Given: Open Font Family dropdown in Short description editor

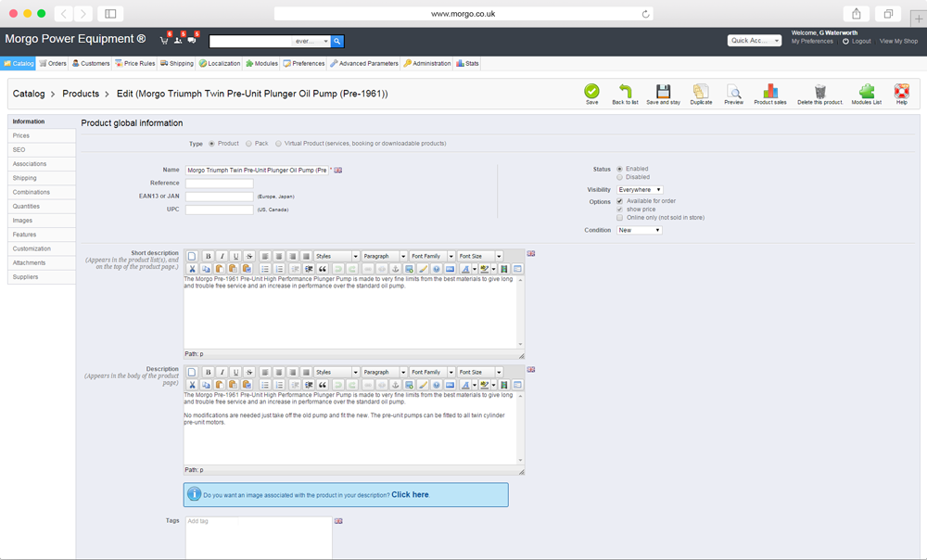Looking at the screenshot, I should (432, 256).
